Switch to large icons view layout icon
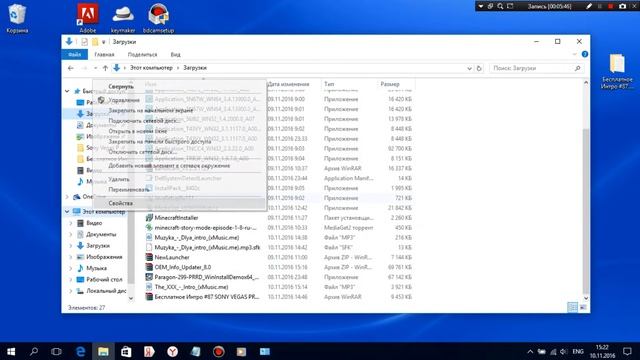 [583, 307]
